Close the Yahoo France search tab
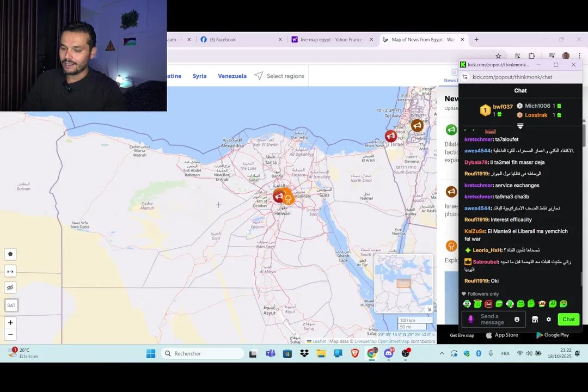 pyautogui.click(x=371, y=39)
